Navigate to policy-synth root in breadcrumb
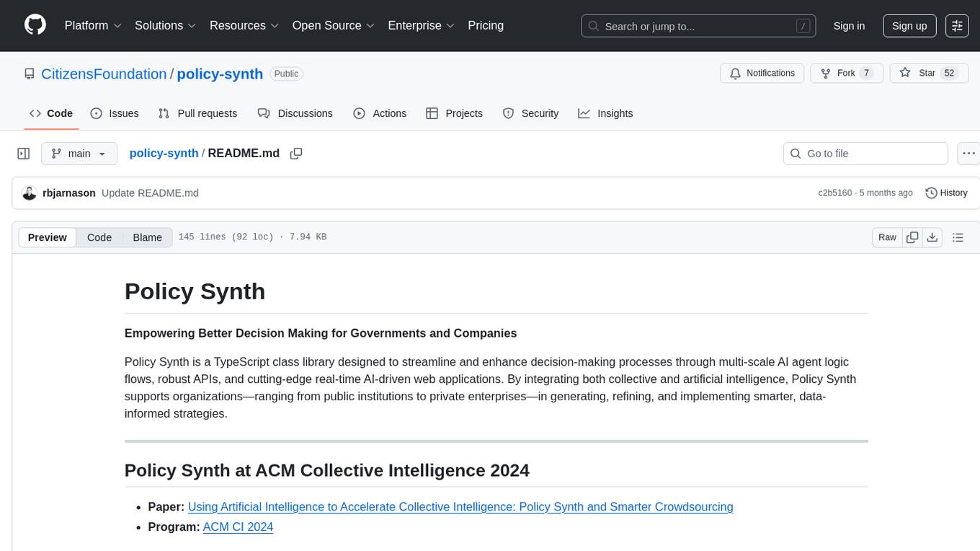Viewport: 980px width, 551px height. (x=164, y=153)
